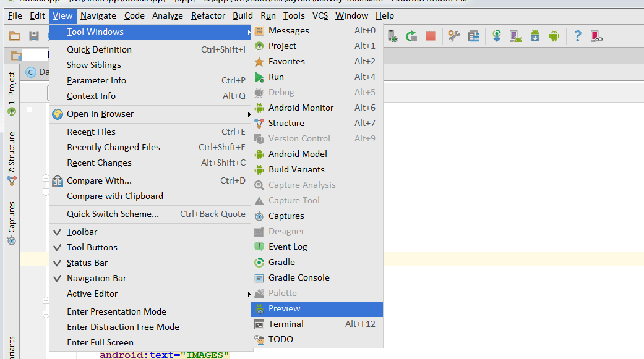Open the Help menu
644x359 pixels.
pyautogui.click(x=384, y=15)
